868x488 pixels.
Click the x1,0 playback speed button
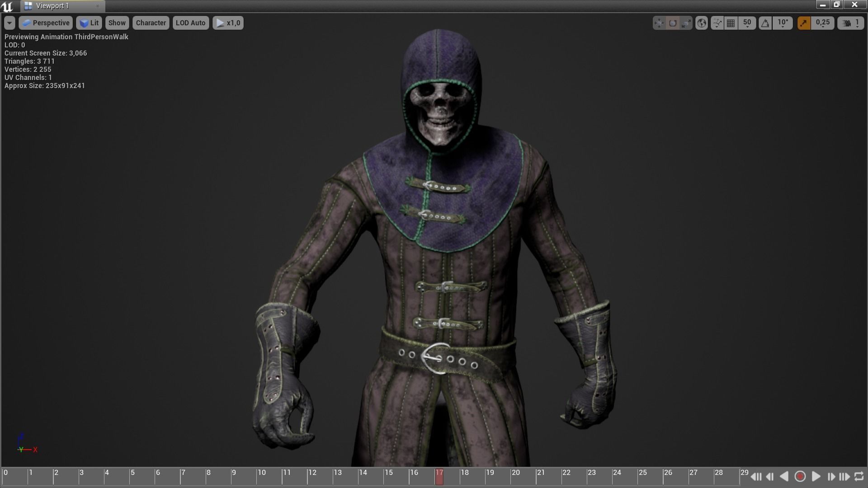[228, 23]
